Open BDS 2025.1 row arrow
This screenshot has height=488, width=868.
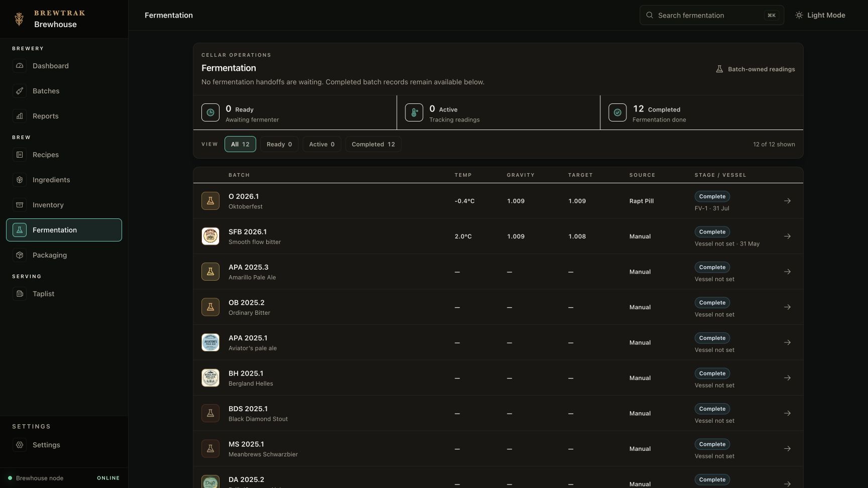pyautogui.click(x=787, y=413)
